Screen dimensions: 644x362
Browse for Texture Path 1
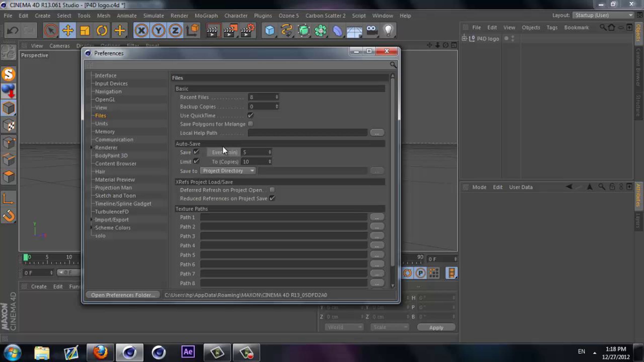click(x=377, y=217)
